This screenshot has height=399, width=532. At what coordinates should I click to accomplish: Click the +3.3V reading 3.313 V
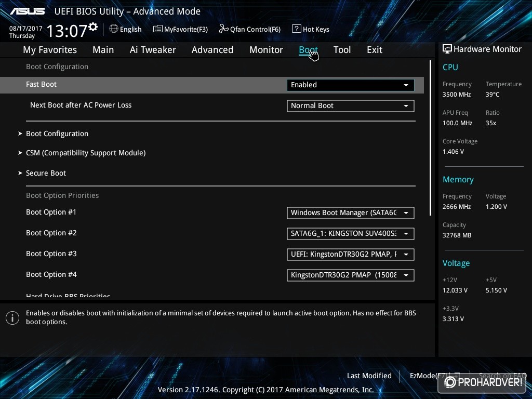[453, 319]
